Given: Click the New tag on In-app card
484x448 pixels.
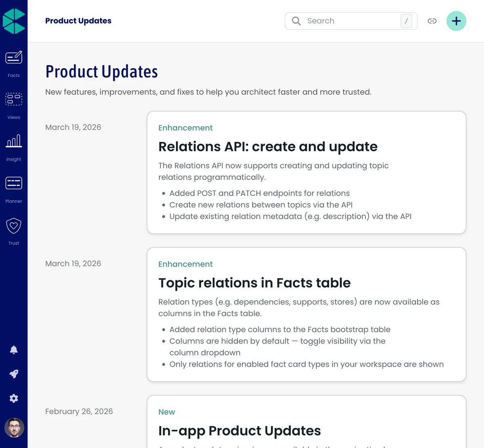Looking at the screenshot, I should pyautogui.click(x=167, y=412).
